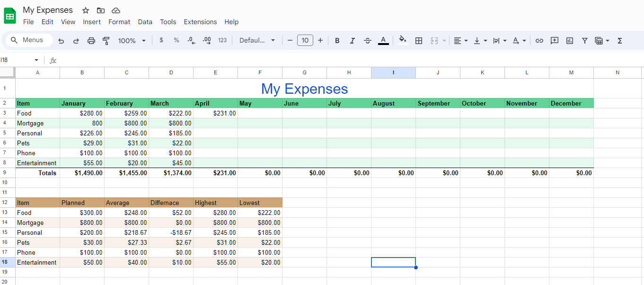Select column I header

tap(393, 72)
